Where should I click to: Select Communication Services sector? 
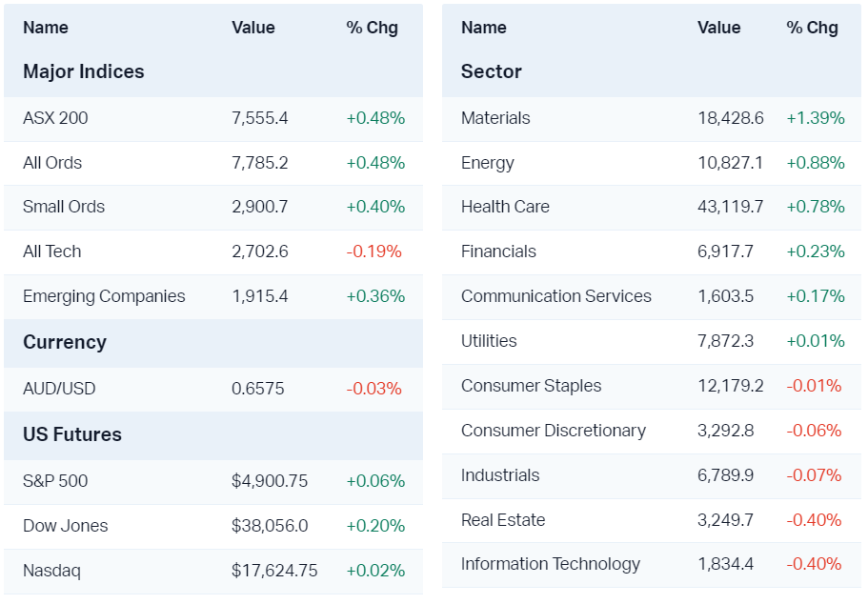(556, 296)
